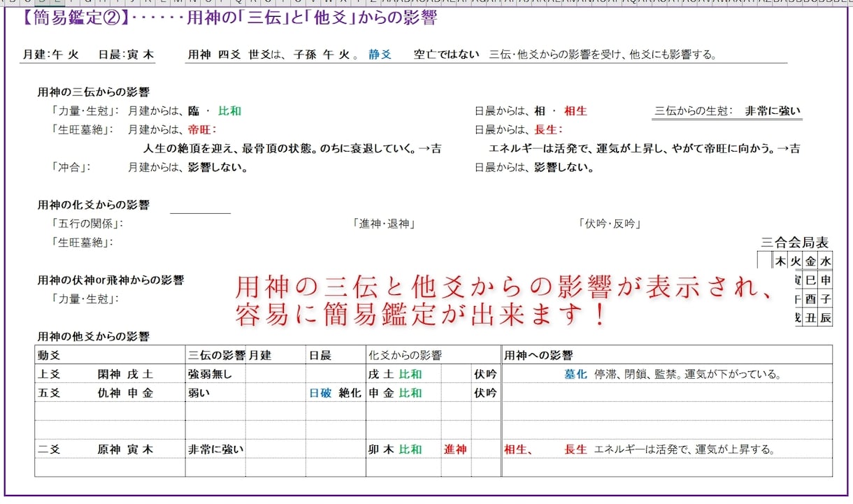The height and width of the screenshot is (504, 853).
Task: Click the 辰 cell in 三合会局表
Action: point(826,318)
